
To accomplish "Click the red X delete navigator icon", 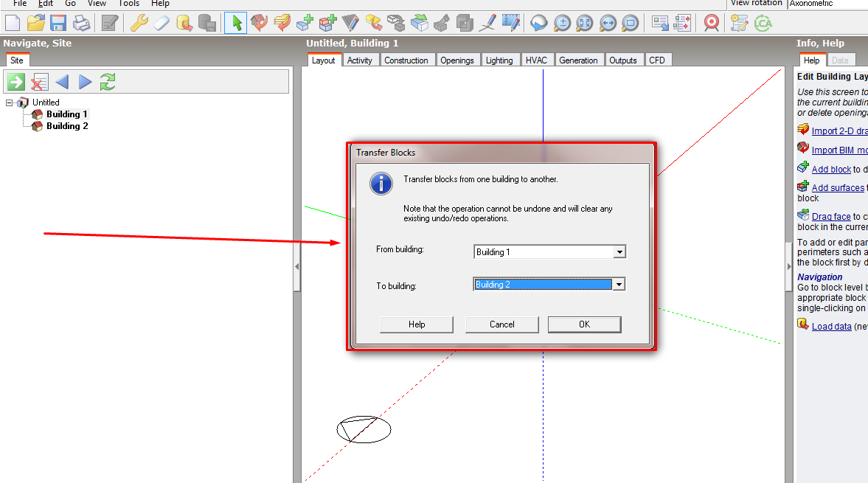I will coord(39,82).
